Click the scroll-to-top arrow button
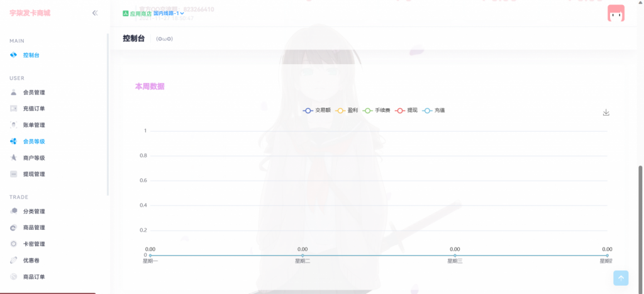This screenshot has width=644, height=294. (x=621, y=278)
